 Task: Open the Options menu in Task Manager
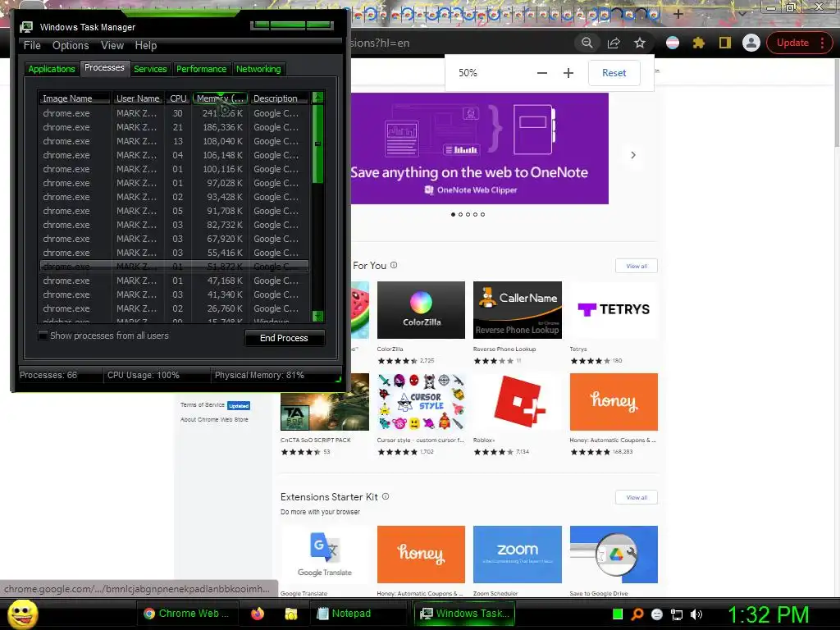click(71, 46)
